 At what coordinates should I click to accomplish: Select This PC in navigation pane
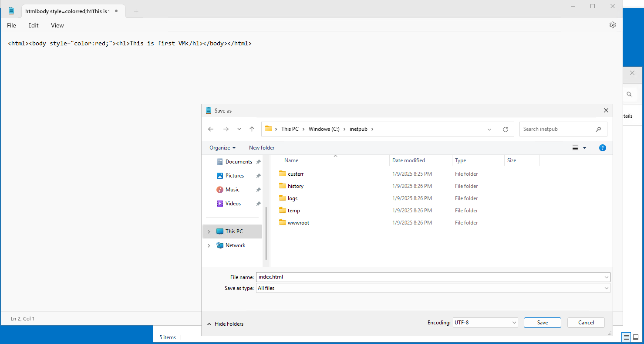point(233,232)
